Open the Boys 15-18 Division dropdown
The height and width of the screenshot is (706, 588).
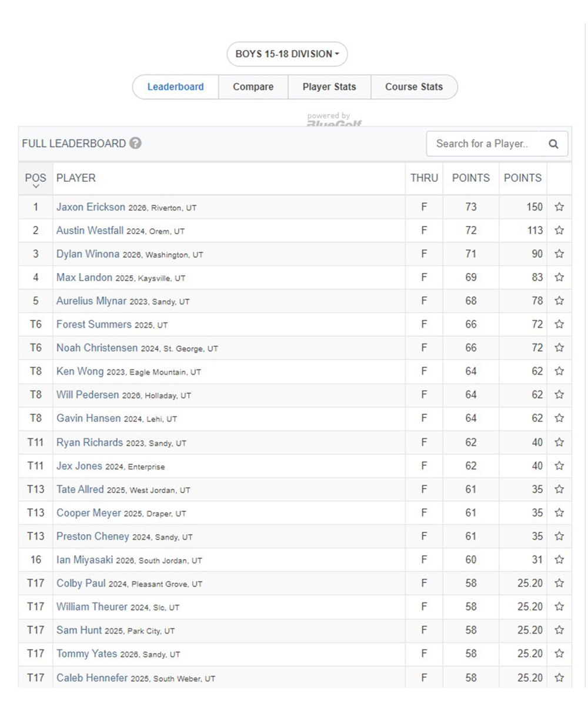(x=287, y=54)
